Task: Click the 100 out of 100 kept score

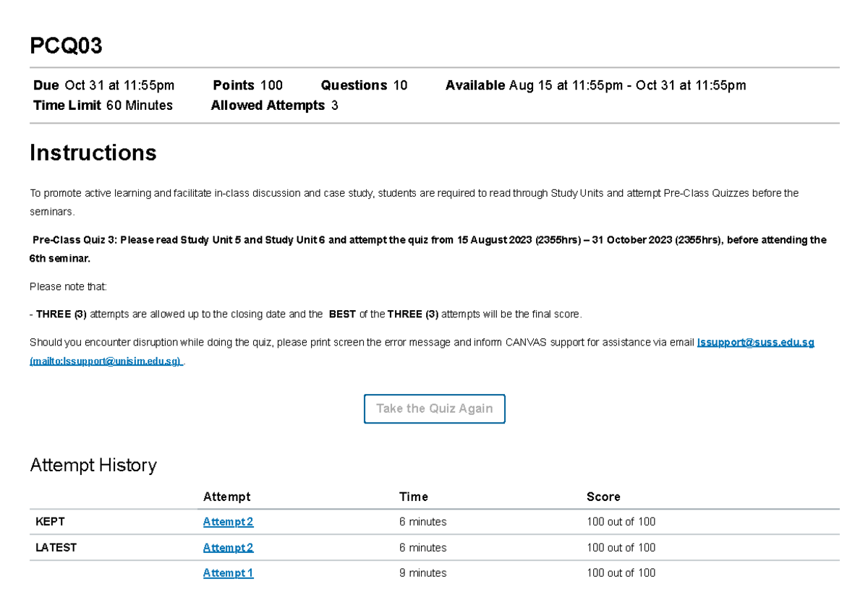Action: point(621,521)
